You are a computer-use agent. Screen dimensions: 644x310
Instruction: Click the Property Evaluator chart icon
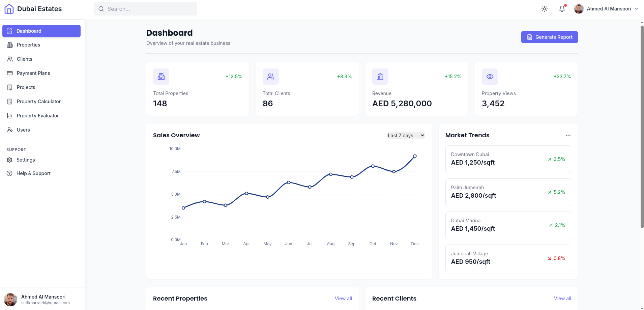point(10,116)
